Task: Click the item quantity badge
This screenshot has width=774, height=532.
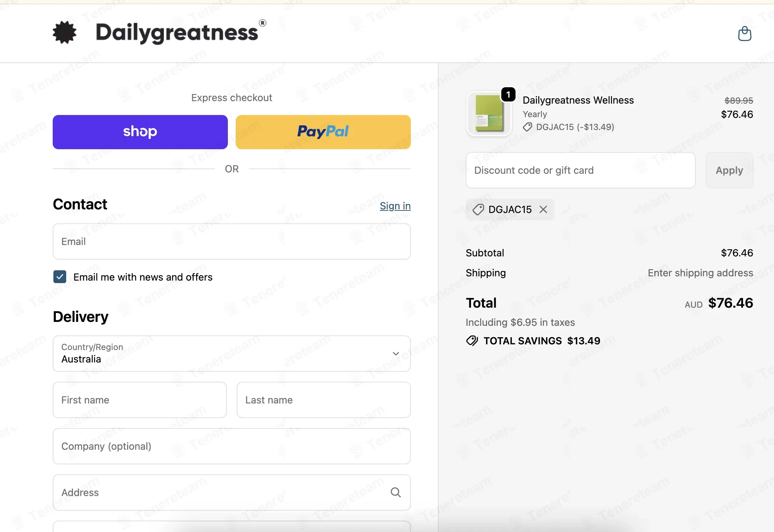Action: pos(508,94)
